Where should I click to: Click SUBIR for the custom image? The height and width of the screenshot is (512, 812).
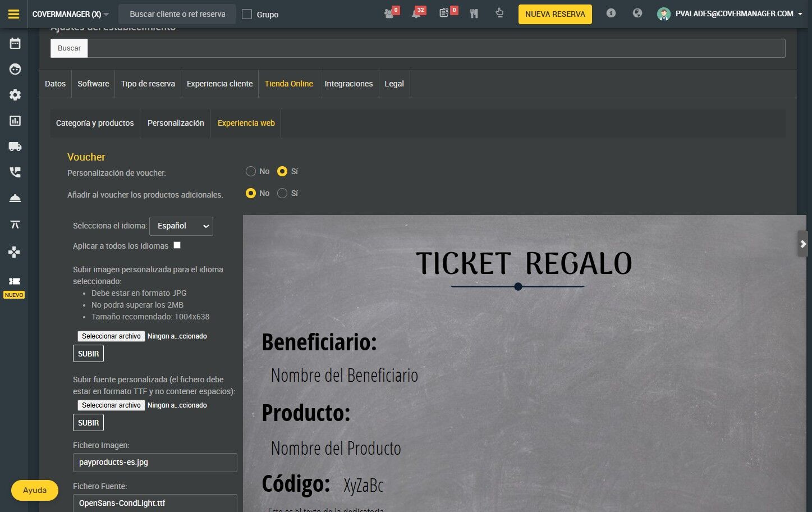[89, 354]
